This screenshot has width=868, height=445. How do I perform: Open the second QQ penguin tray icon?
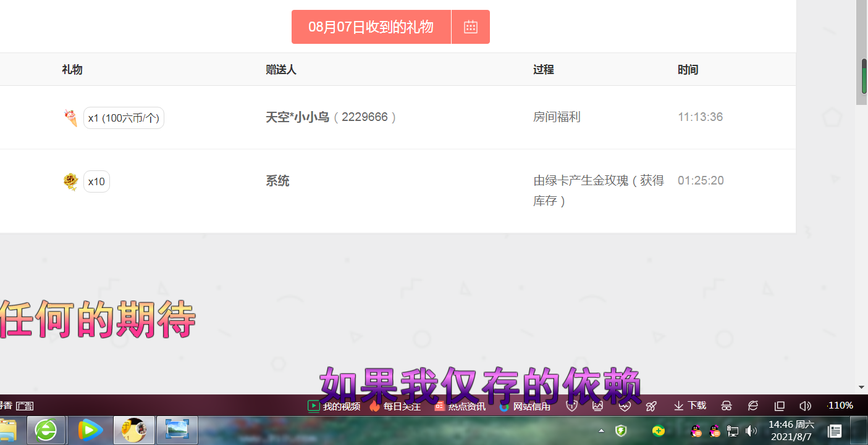pyautogui.click(x=715, y=431)
